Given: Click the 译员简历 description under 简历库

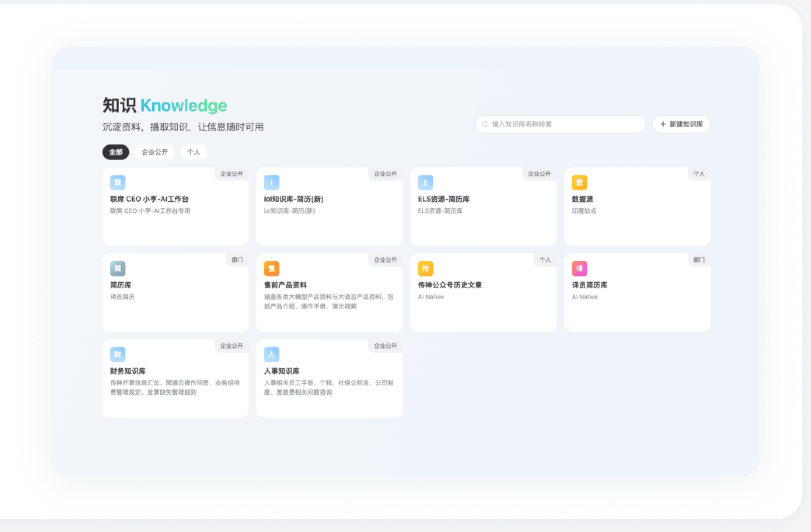Looking at the screenshot, I should pyautogui.click(x=122, y=297).
